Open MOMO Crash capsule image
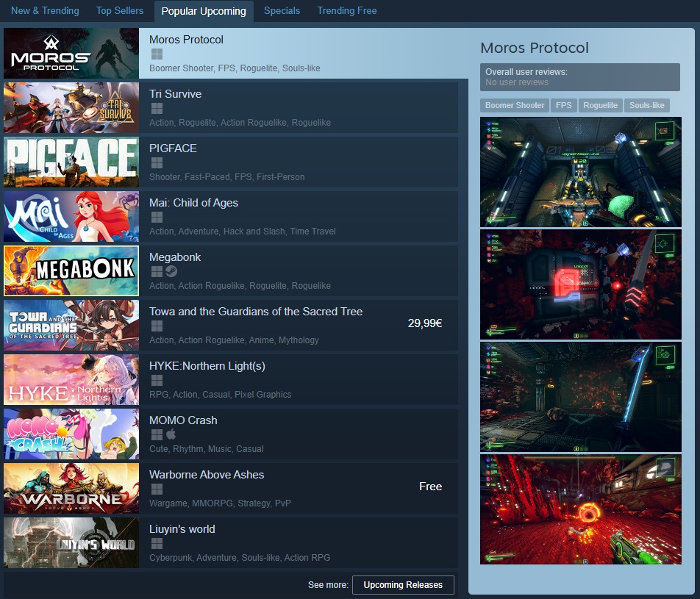700x599 pixels. click(x=71, y=434)
